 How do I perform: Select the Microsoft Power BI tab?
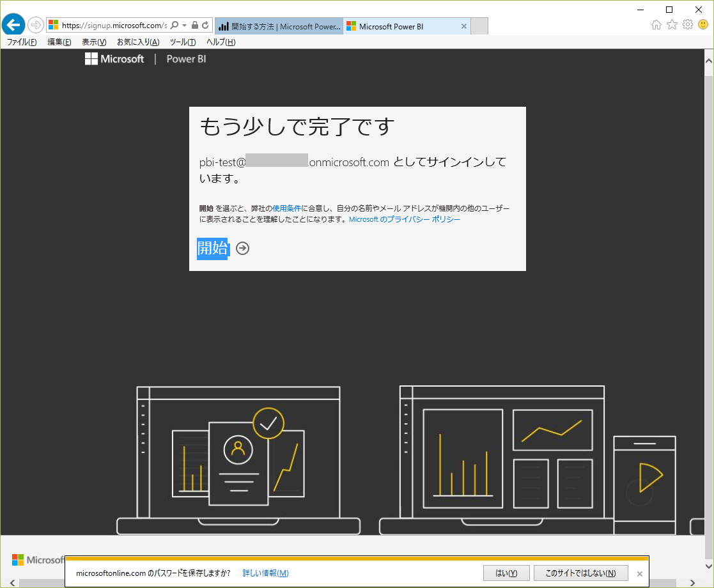[407, 26]
